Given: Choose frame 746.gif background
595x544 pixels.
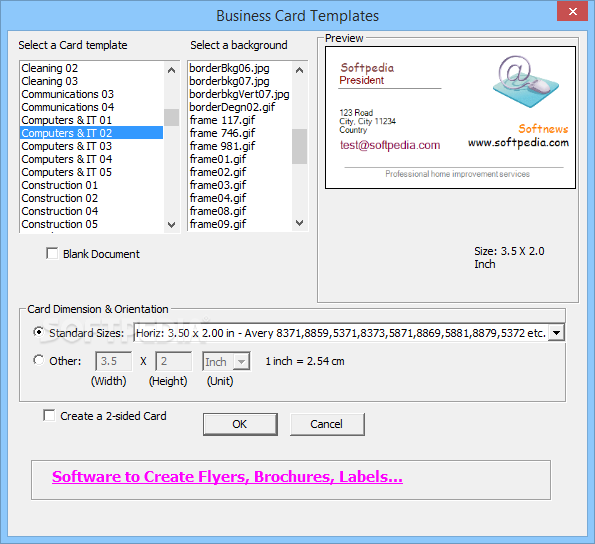Looking at the screenshot, I should 240,133.
